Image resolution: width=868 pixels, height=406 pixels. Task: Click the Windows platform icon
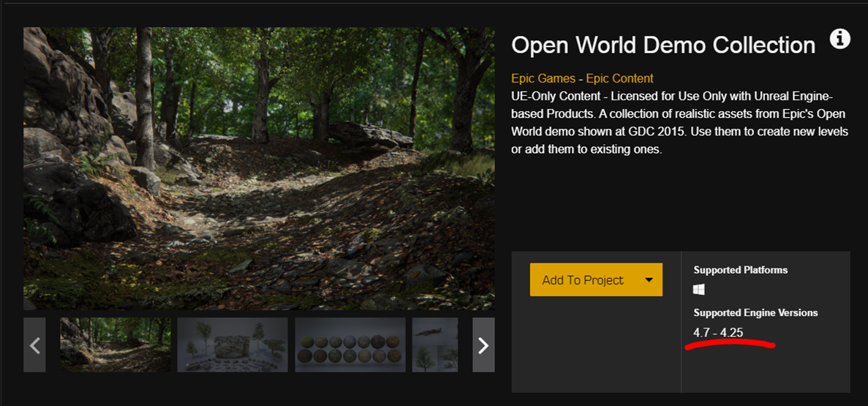(x=698, y=290)
